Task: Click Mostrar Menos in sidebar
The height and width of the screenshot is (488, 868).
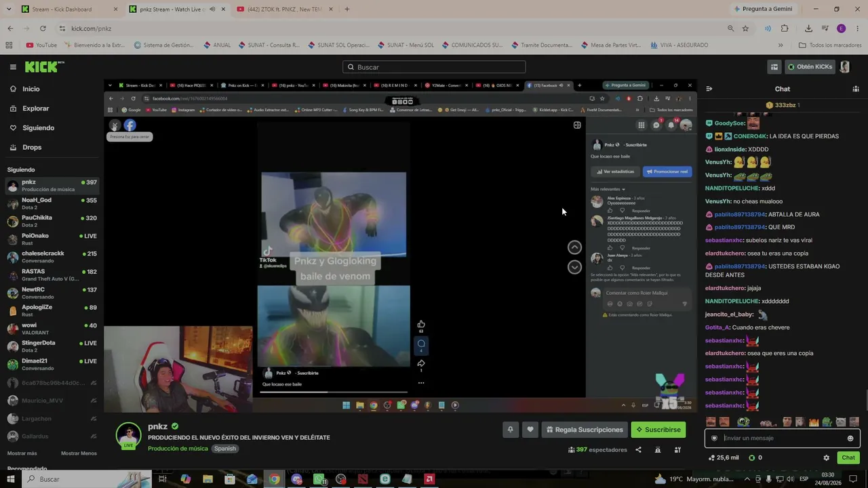Action: click(x=79, y=453)
